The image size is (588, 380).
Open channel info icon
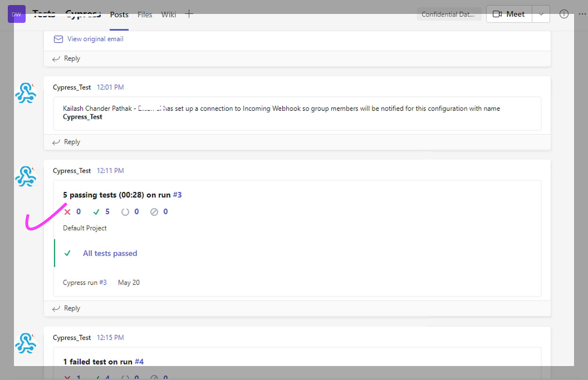tap(564, 14)
